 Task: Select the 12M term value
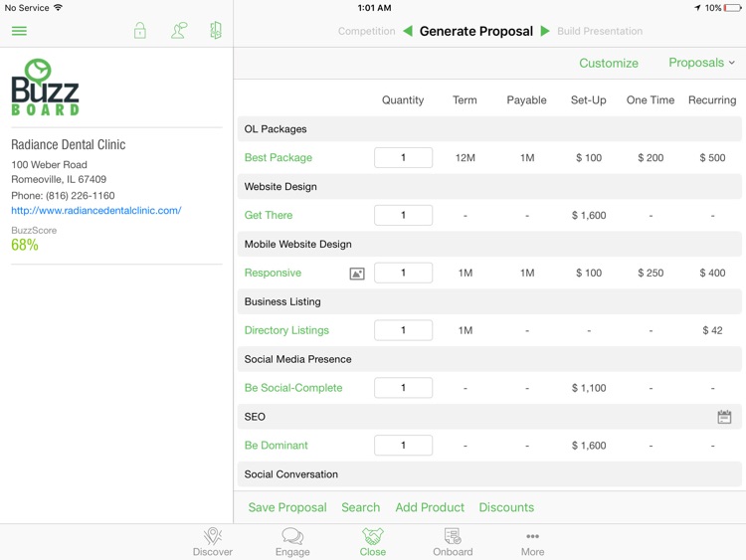466,157
